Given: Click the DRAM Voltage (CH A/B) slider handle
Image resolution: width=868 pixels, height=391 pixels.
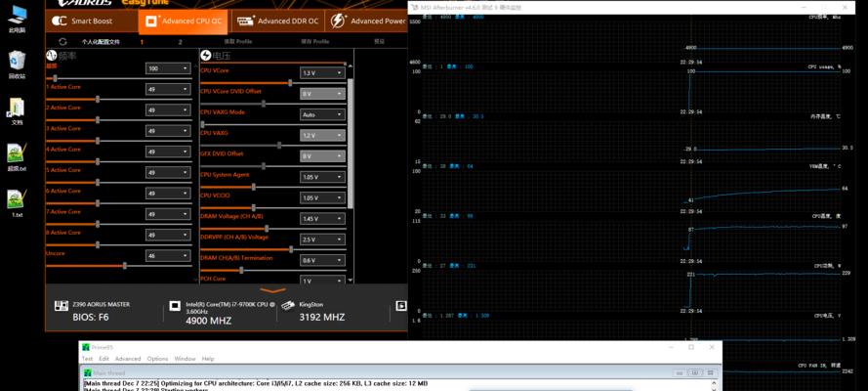Looking at the screenshot, I should click(x=267, y=228).
